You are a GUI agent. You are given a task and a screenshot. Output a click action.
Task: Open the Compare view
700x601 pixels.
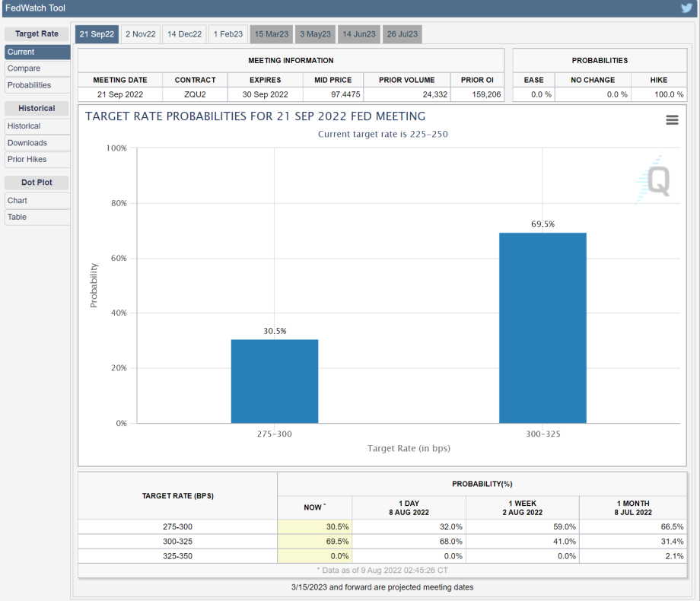(x=37, y=68)
